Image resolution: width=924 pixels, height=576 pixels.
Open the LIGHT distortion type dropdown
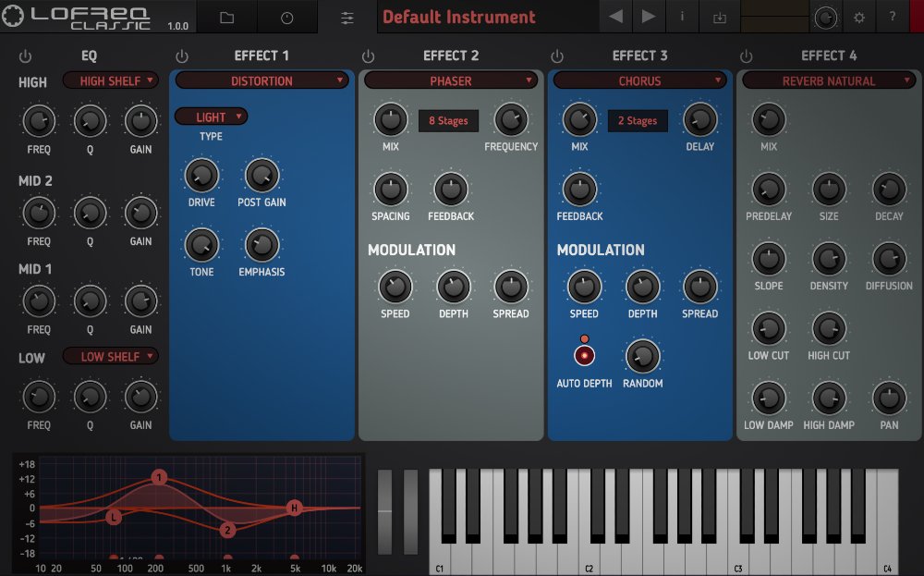(x=210, y=116)
